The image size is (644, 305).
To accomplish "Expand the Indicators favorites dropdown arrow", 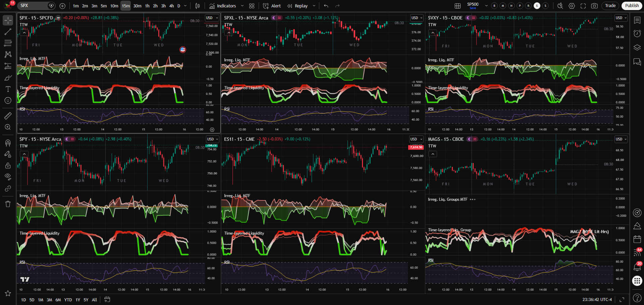I will point(242,6).
